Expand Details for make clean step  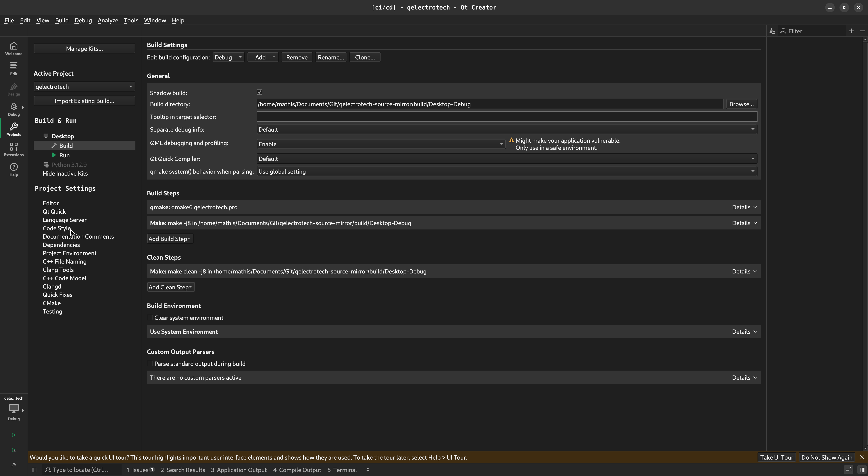click(x=744, y=271)
